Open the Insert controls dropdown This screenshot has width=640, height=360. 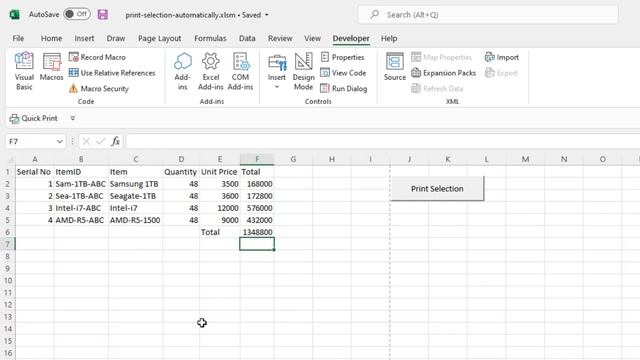277,71
